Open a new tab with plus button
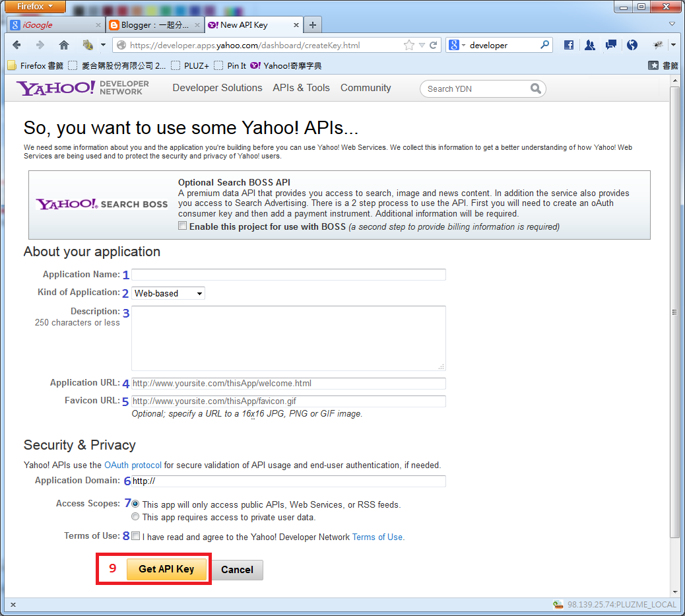This screenshot has width=685, height=616. pyautogui.click(x=312, y=25)
